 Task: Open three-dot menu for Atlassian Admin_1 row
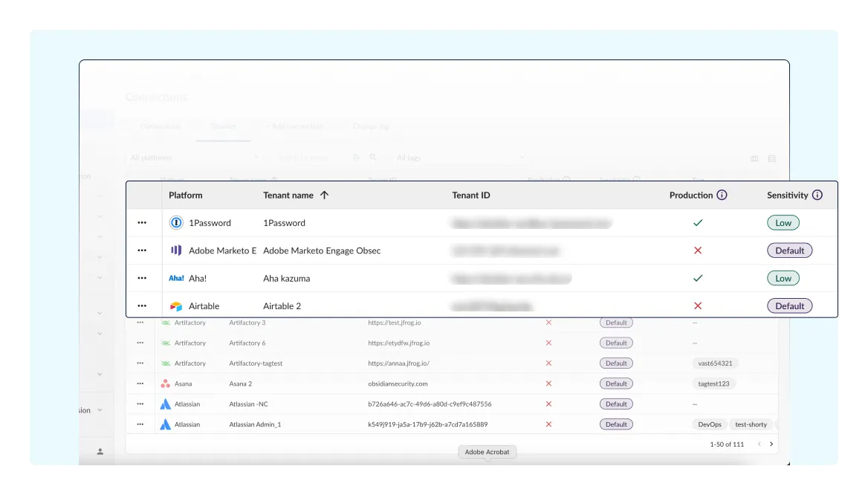point(140,424)
